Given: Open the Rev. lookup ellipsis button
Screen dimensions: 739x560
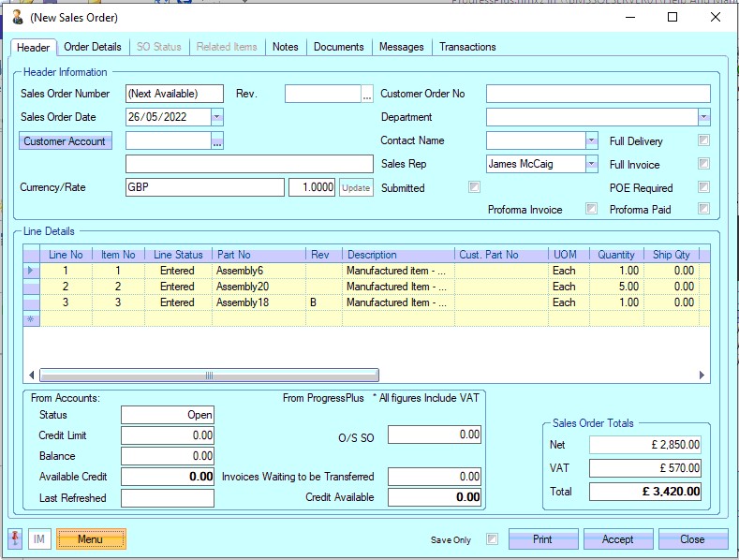Looking at the screenshot, I should (367, 94).
